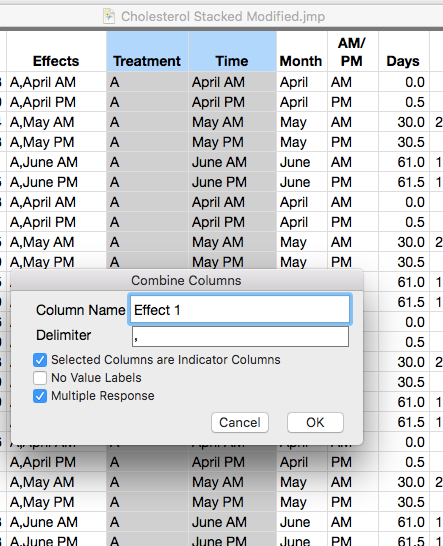Select the Time column header
The height and width of the screenshot is (546, 443).
pyautogui.click(x=232, y=52)
